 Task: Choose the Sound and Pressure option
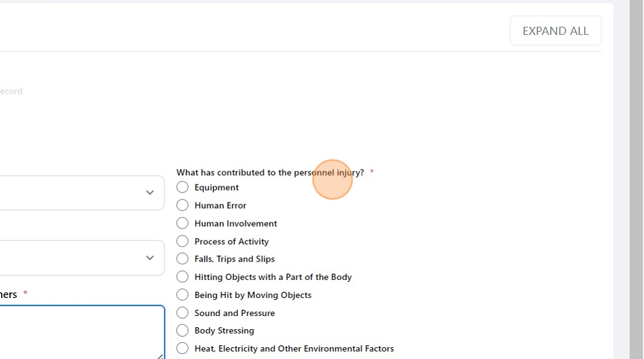182,313
